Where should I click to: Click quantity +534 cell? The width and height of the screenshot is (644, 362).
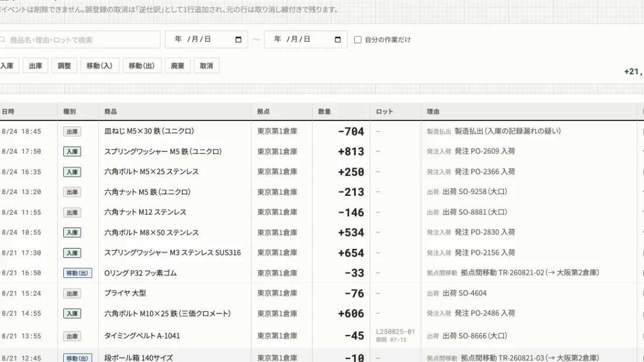point(351,232)
